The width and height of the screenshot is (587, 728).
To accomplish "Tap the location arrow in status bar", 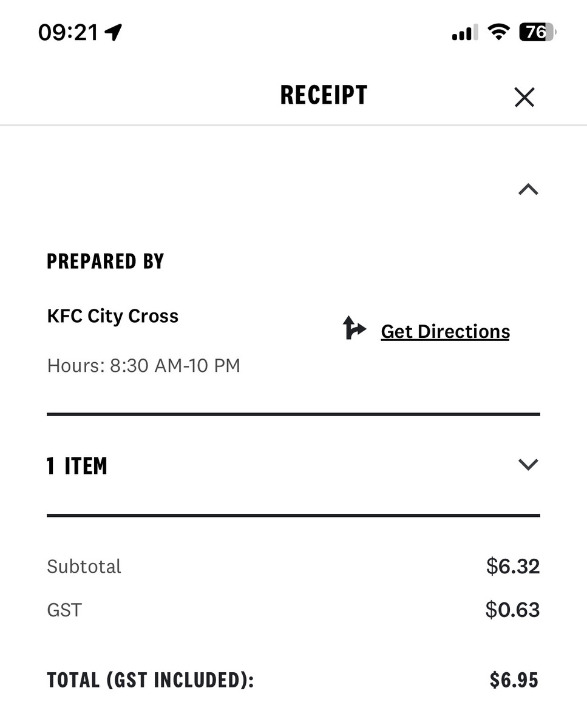I will tap(114, 32).
